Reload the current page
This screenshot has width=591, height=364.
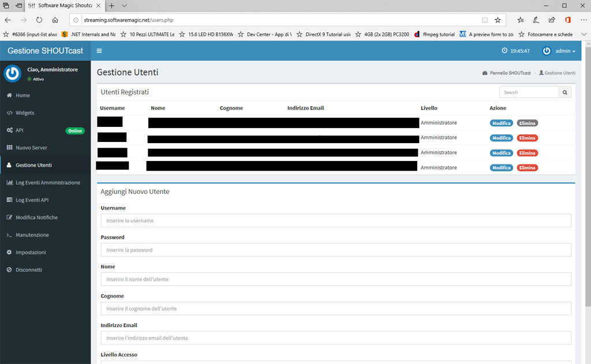point(39,20)
